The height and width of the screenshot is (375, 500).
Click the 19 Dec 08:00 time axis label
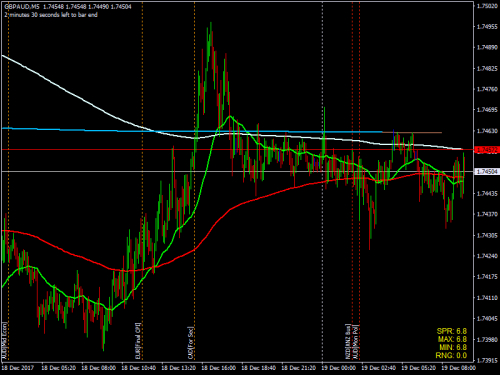pos(458,368)
